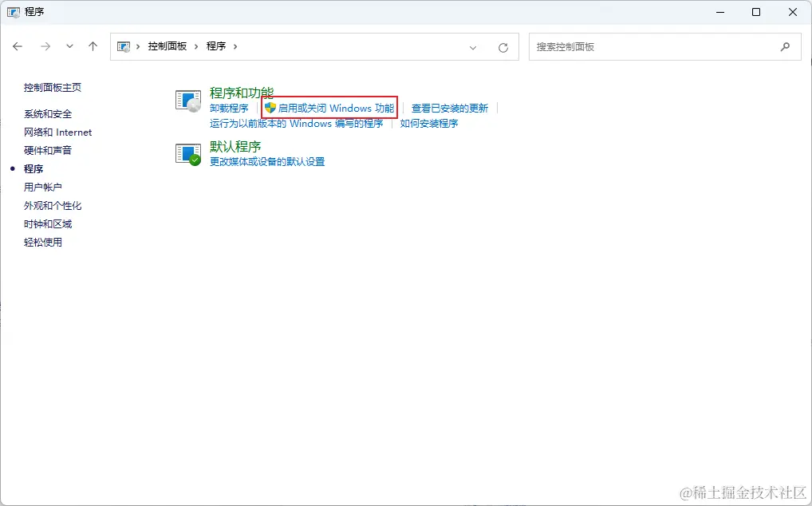Image resolution: width=812 pixels, height=506 pixels.
Task: Select 程序 in the left sidebar
Action: tap(34, 169)
